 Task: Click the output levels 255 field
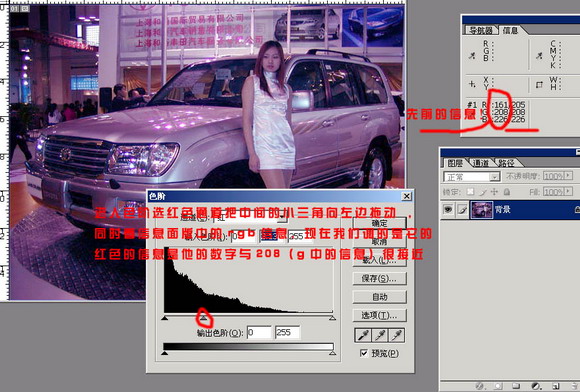(x=287, y=332)
